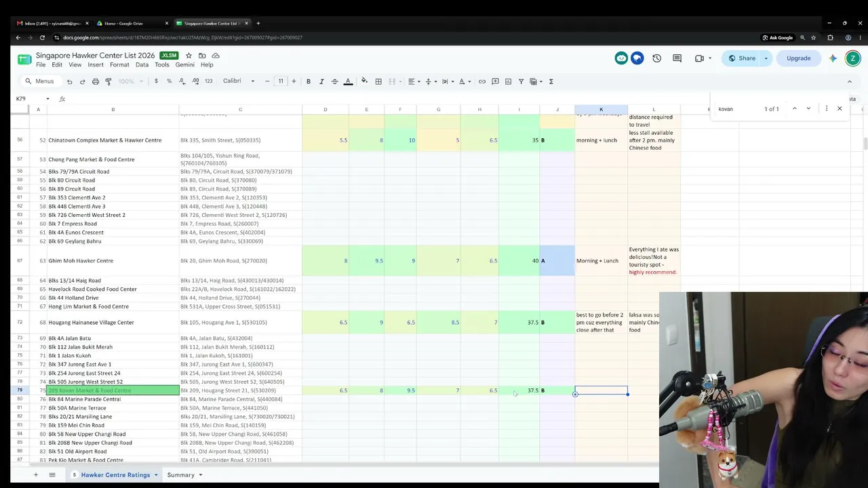Viewport: 868px width, 488px height.
Task: Click the Share button
Action: click(741, 58)
